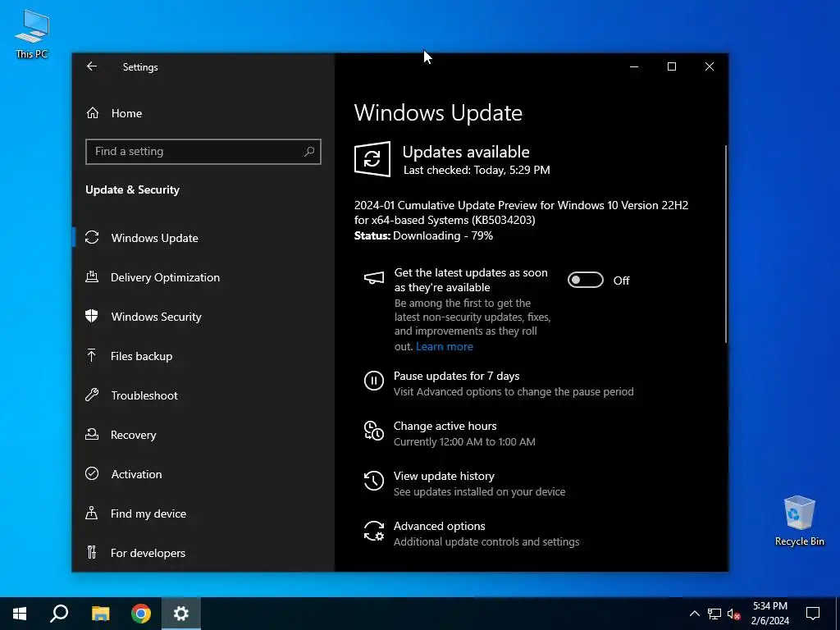
Task: Click in the Find a setting box
Action: click(203, 152)
